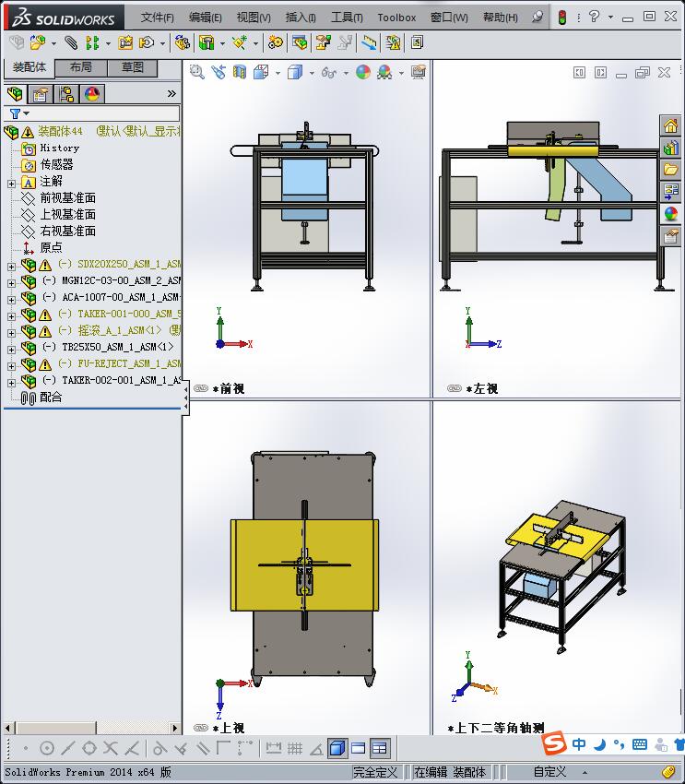Toggle the shaded 3D cube view button
Viewport: 685px width, 784px height.
pos(337,748)
